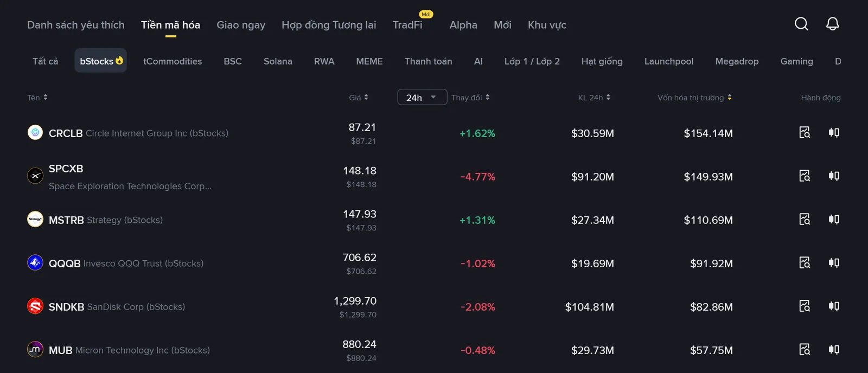The height and width of the screenshot is (373, 868).
Task: Click the $154.14M market cap value
Action: click(x=708, y=133)
